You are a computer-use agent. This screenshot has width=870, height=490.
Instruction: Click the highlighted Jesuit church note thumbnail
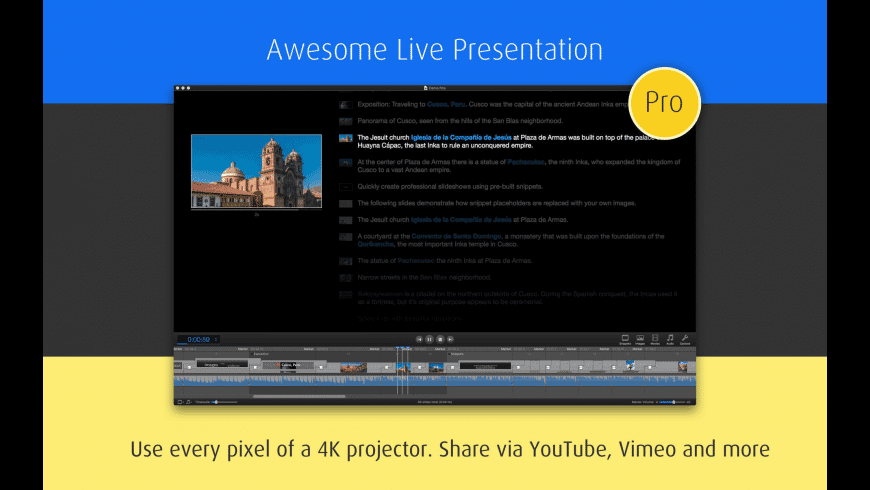tap(346, 138)
